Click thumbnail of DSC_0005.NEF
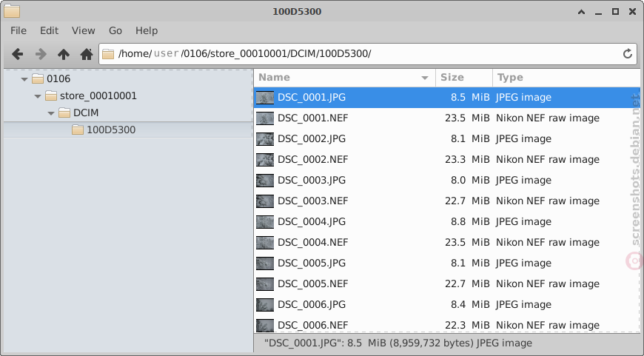644x356 pixels. click(265, 284)
